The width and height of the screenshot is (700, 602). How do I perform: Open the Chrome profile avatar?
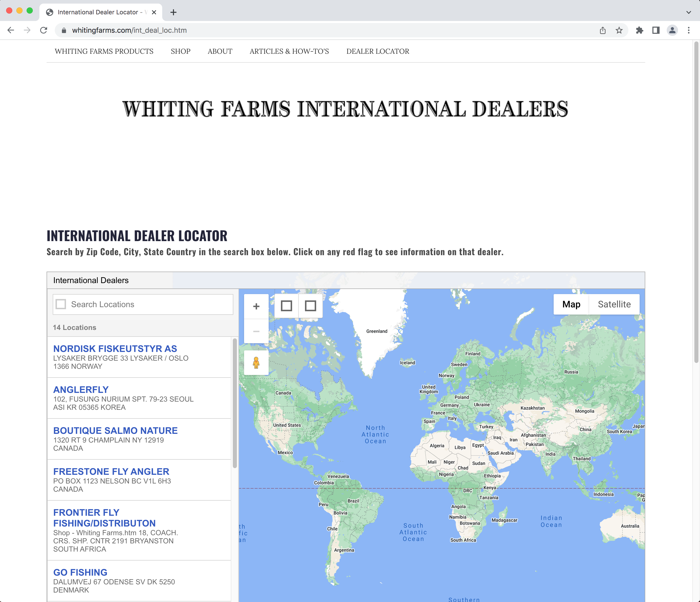pyautogui.click(x=672, y=30)
